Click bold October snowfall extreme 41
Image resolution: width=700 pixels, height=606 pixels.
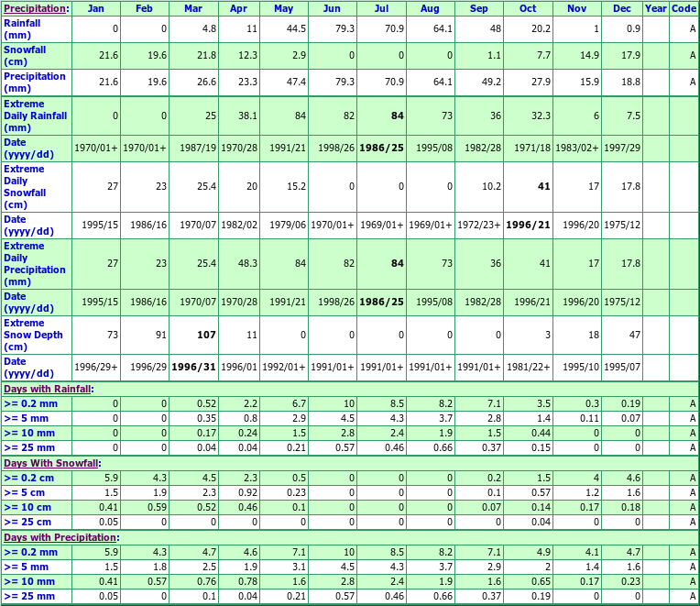coord(543,186)
